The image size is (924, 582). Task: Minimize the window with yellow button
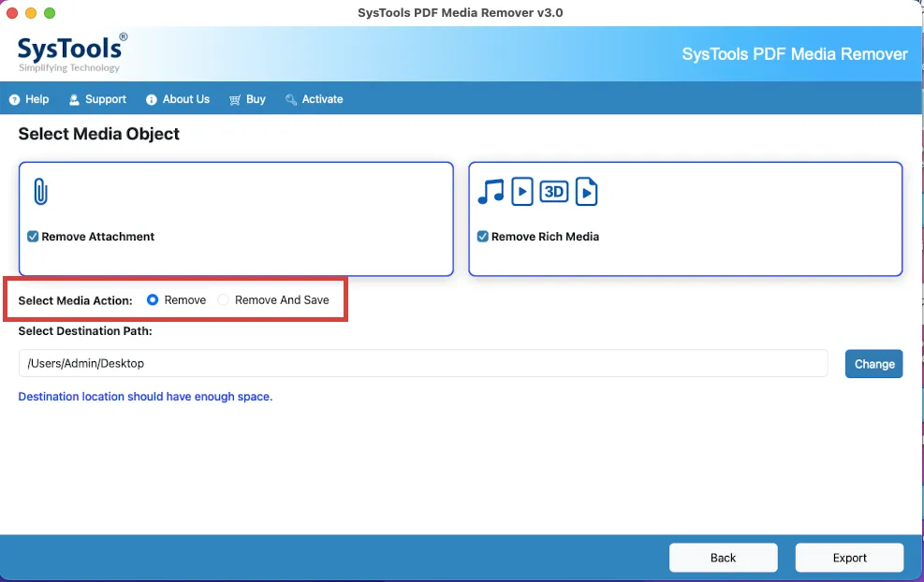(31, 13)
